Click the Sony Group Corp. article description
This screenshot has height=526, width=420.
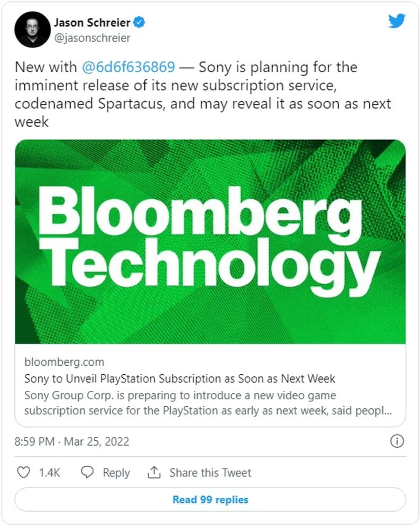point(208,403)
